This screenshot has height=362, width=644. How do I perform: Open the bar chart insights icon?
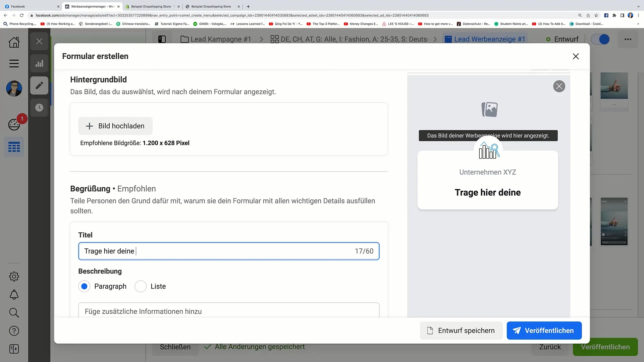pyautogui.click(x=39, y=63)
